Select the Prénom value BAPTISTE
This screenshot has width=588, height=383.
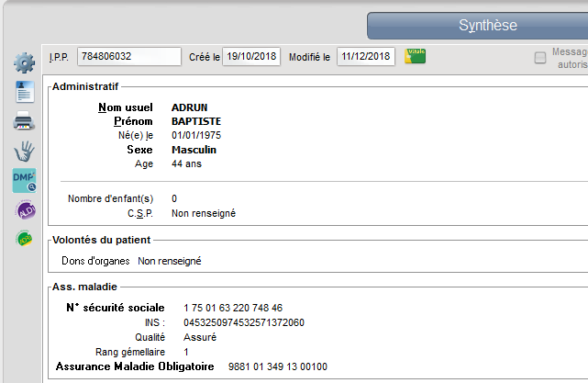196,121
